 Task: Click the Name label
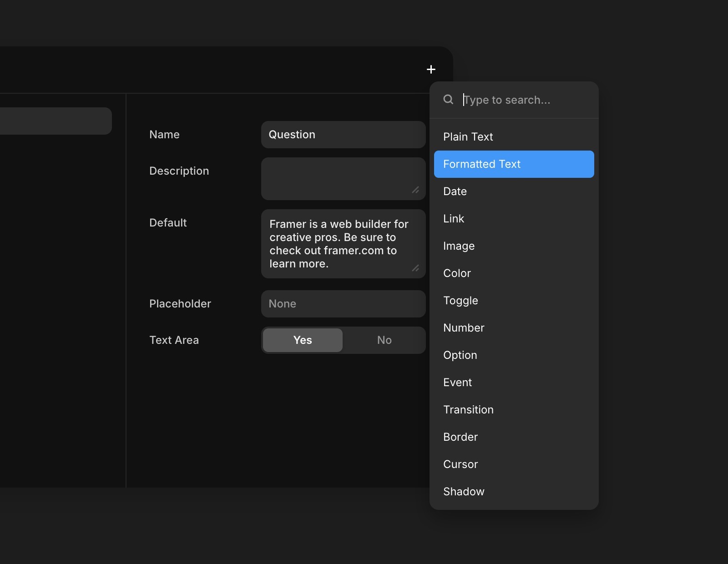[164, 135]
